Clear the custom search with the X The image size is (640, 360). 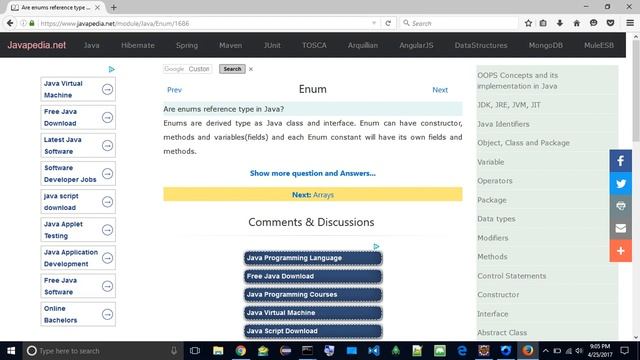point(251,69)
